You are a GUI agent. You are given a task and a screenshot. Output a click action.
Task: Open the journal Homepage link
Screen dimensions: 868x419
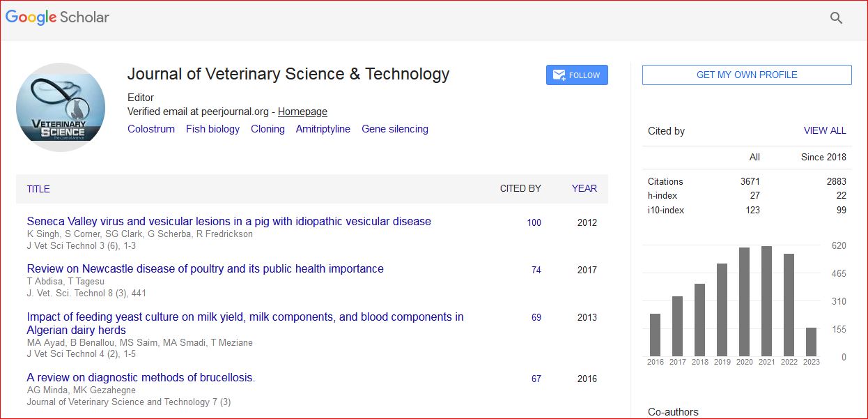coord(302,112)
